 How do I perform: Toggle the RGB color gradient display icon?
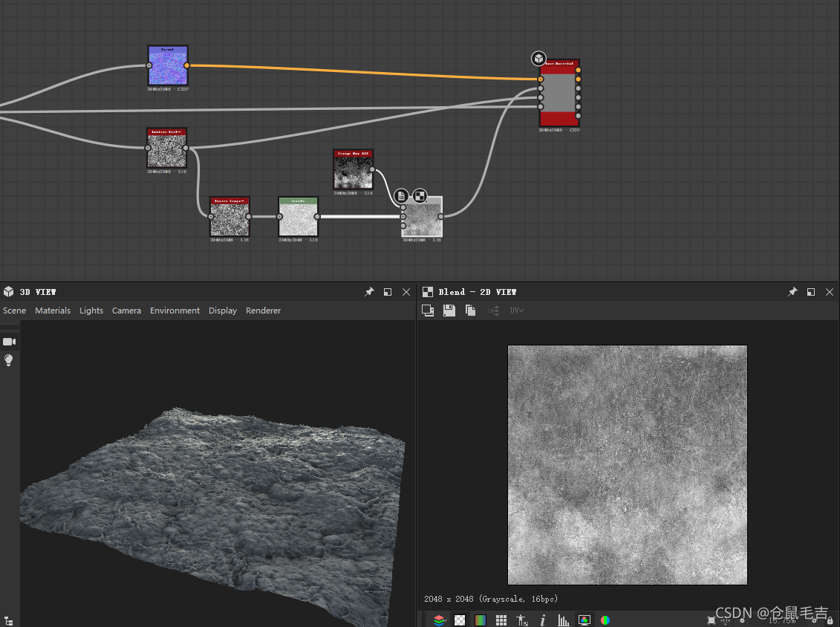[x=481, y=620]
